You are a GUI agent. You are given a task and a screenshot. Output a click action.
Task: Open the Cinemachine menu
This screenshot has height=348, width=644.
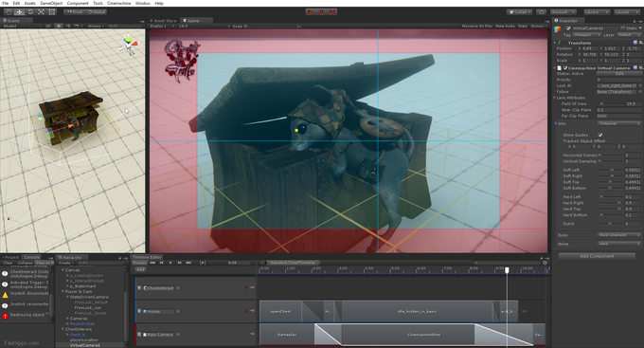coord(119,3)
